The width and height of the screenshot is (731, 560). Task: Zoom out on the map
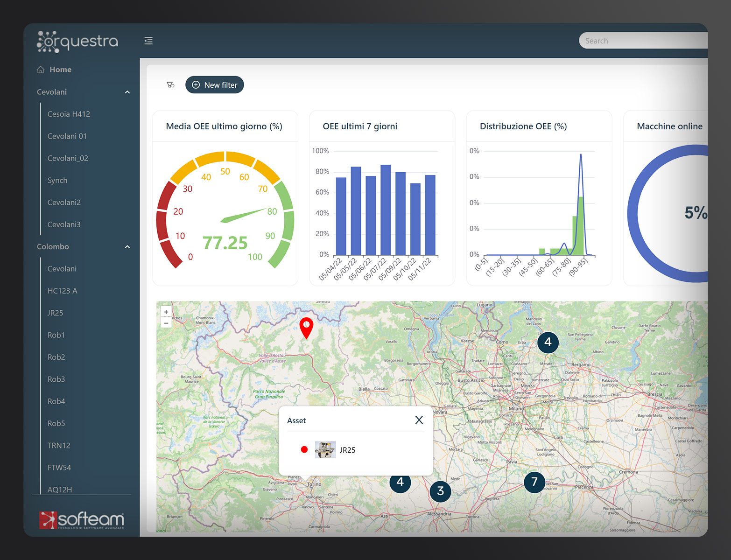coord(166,323)
